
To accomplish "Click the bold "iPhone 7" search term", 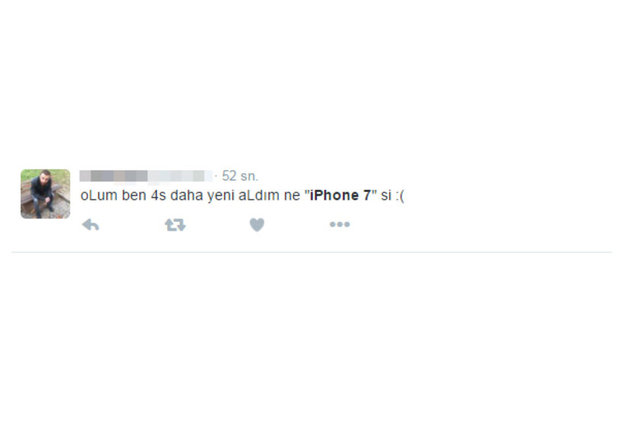I will [340, 195].
